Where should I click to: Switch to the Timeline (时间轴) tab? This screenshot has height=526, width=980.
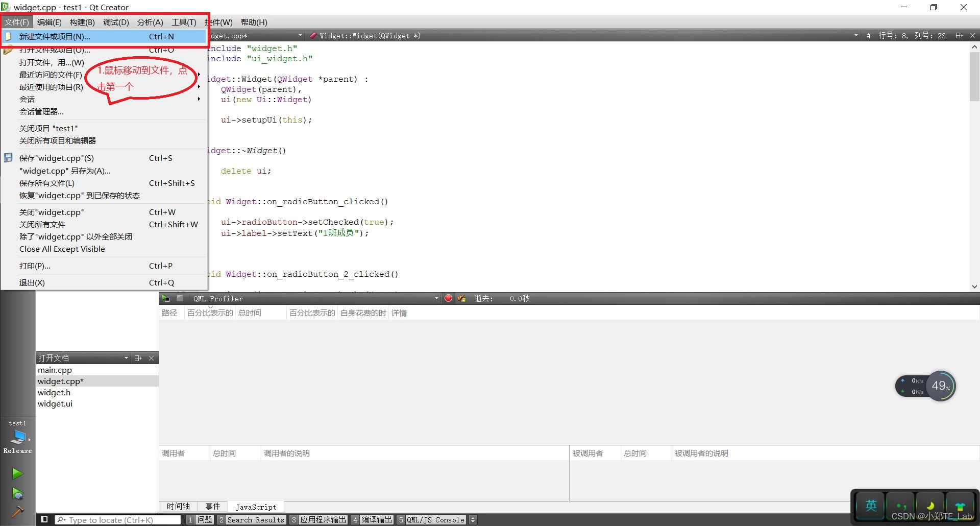[178, 506]
